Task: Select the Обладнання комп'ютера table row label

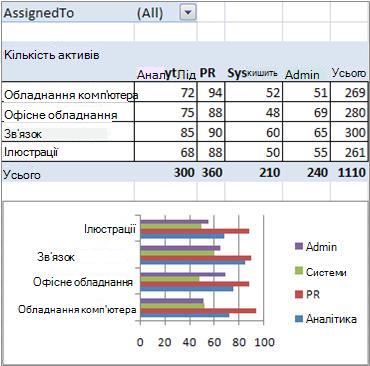Action: pyautogui.click(x=71, y=95)
